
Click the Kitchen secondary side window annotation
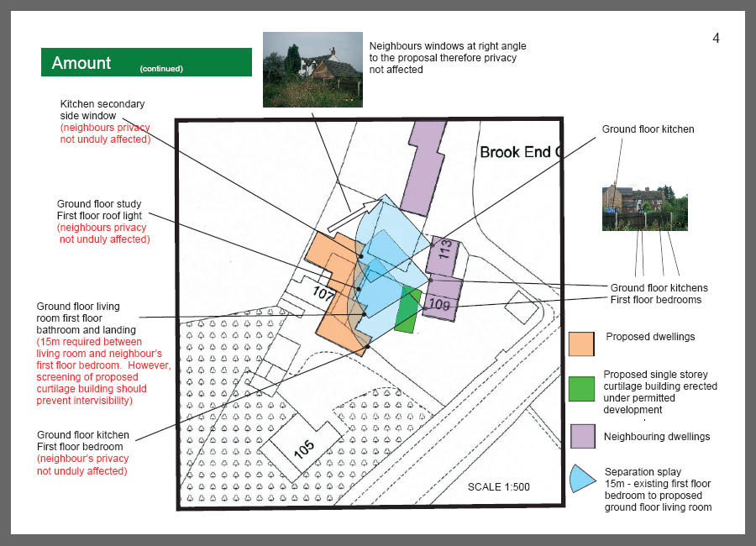point(102,109)
